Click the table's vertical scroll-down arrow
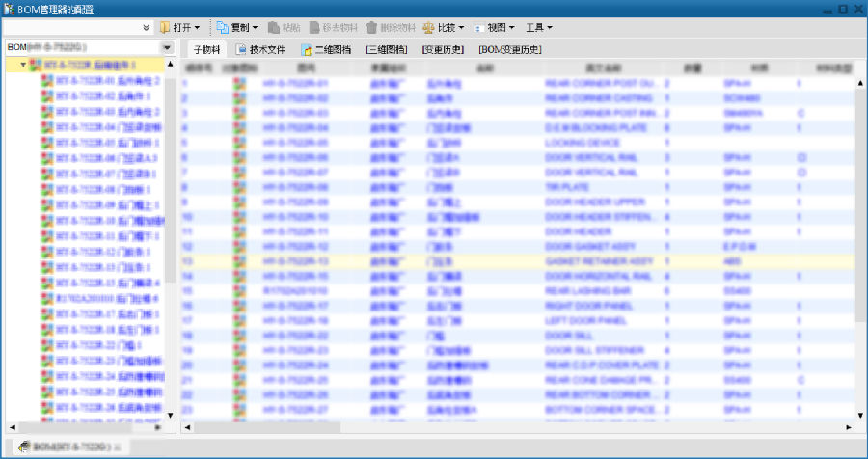The image size is (868, 459). pos(861,416)
